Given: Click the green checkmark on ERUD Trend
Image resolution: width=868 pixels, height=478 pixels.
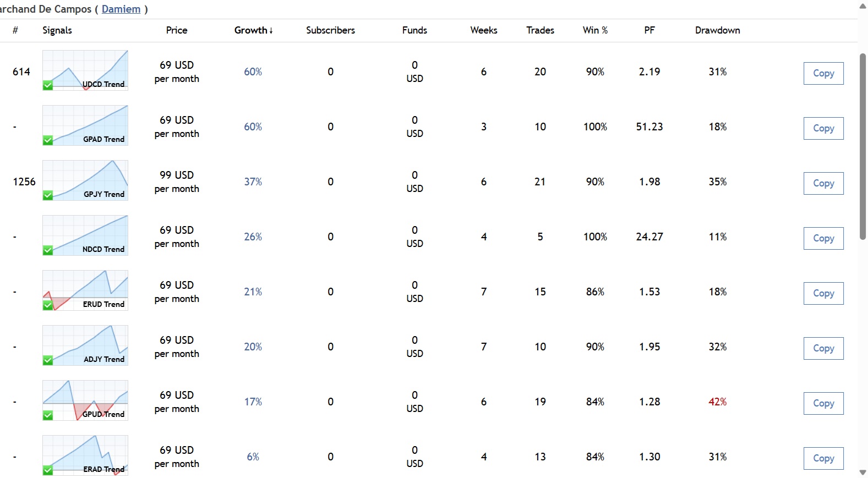Looking at the screenshot, I should coord(48,305).
